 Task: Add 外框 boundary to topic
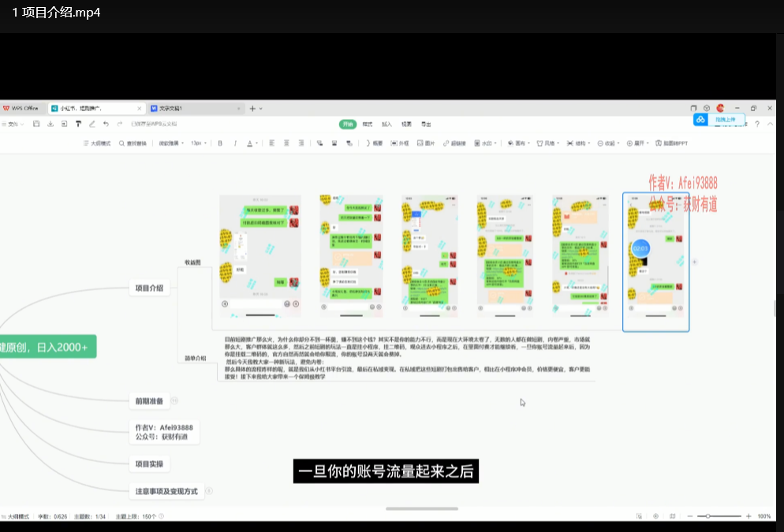(x=400, y=143)
